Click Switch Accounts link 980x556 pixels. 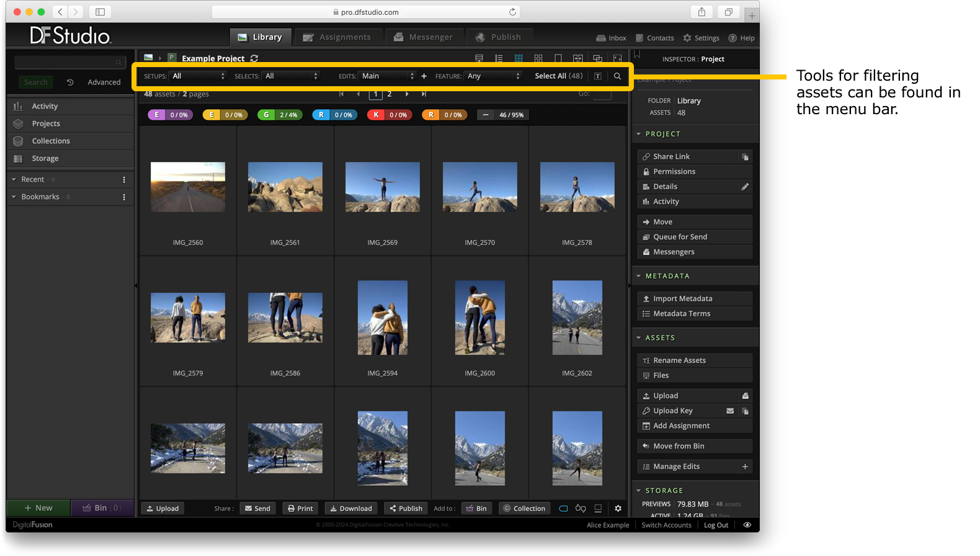point(666,525)
